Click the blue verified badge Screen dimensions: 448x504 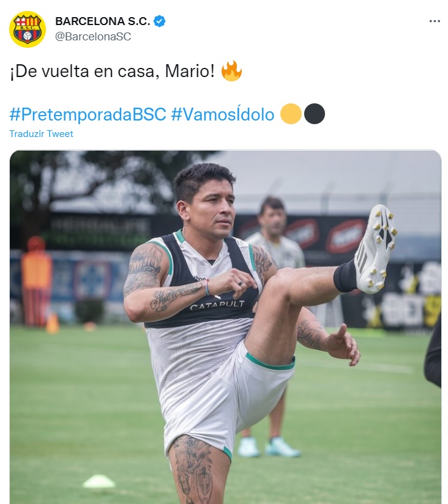pyautogui.click(x=160, y=21)
